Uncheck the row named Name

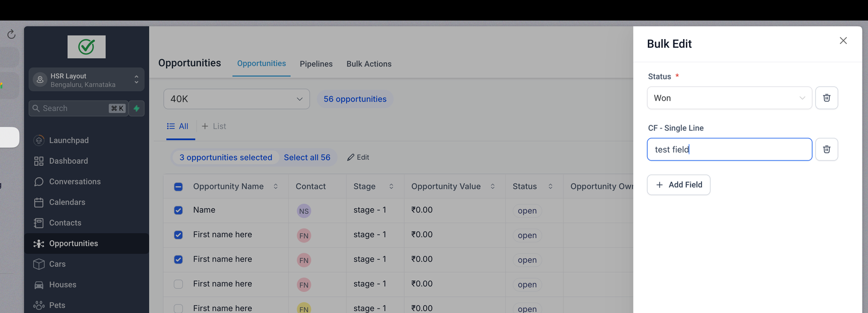[x=178, y=210]
